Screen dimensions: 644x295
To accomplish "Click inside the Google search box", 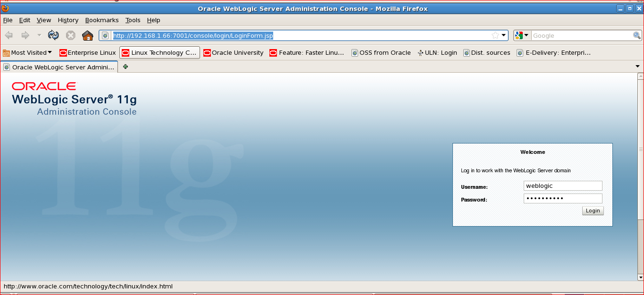I will 582,35.
